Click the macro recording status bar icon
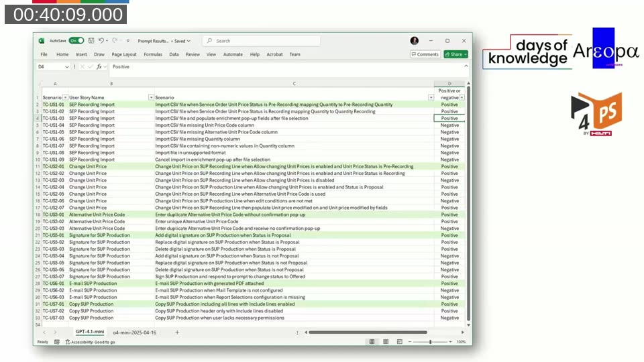This screenshot has height=362, width=644. click(x=56, y=342)
